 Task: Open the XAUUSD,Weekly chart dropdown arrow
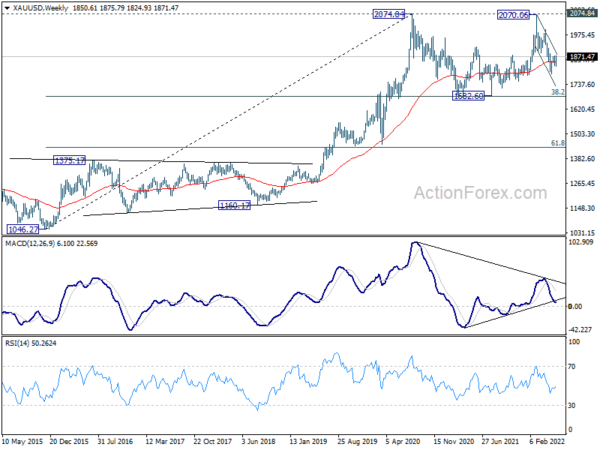[x=7, y=8]
